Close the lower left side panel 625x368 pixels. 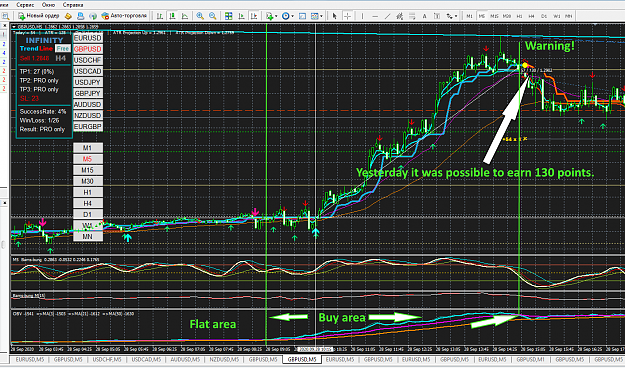[4, 203]
